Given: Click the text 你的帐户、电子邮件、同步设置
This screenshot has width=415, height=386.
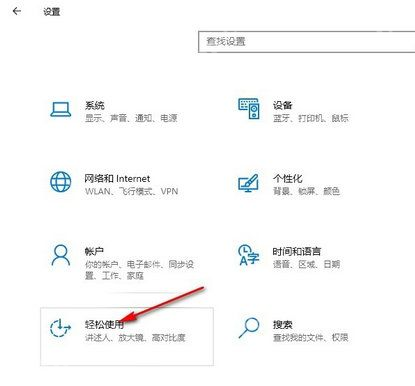Looking at the screenshot, I should click(x=139, y=270).
